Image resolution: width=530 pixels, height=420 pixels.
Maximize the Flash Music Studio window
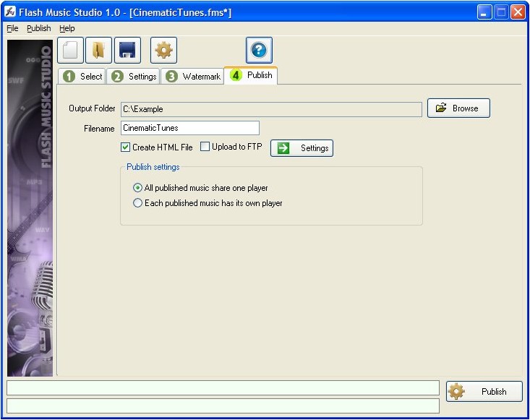pos(501,12)
